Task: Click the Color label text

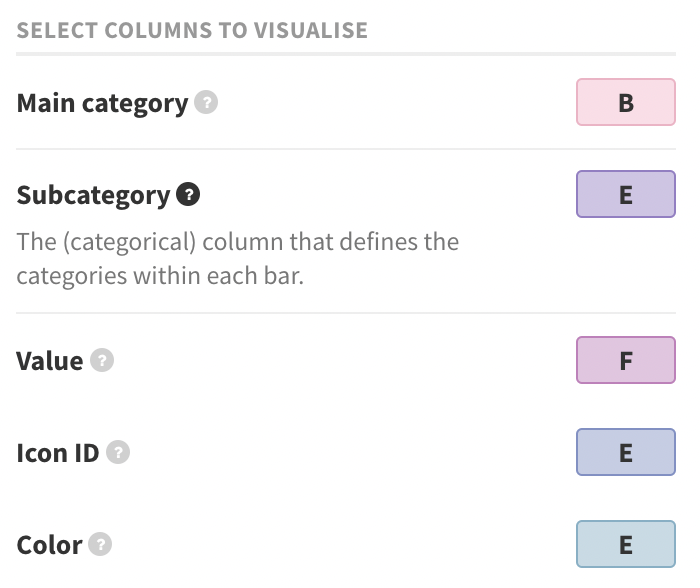Action: pyautogui.click(x=50, y=545)
